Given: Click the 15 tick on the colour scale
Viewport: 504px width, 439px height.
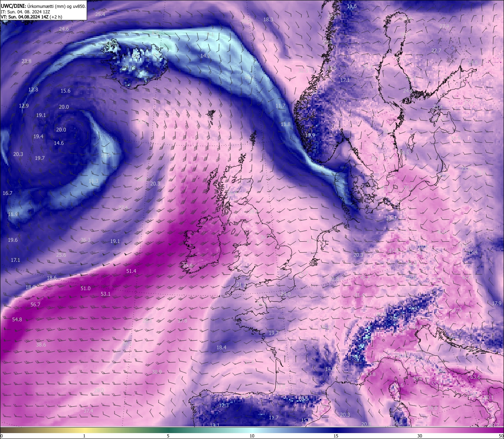Looking at the screenshot, I should [x=336, y=436].
